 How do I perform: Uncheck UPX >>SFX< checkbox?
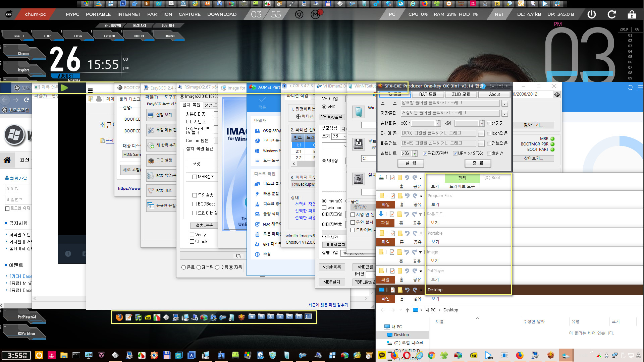pyautogui.click(x=455, y=154)
